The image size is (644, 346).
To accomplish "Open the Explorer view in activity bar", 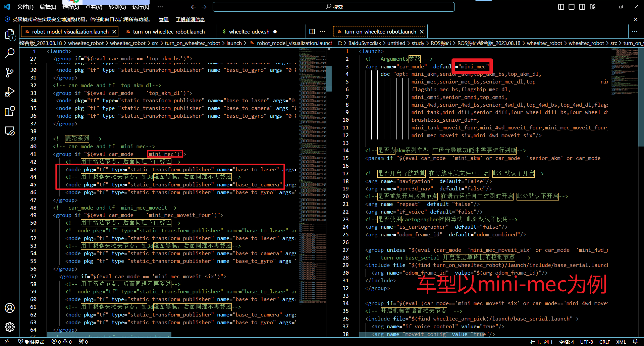I will 10,35.
